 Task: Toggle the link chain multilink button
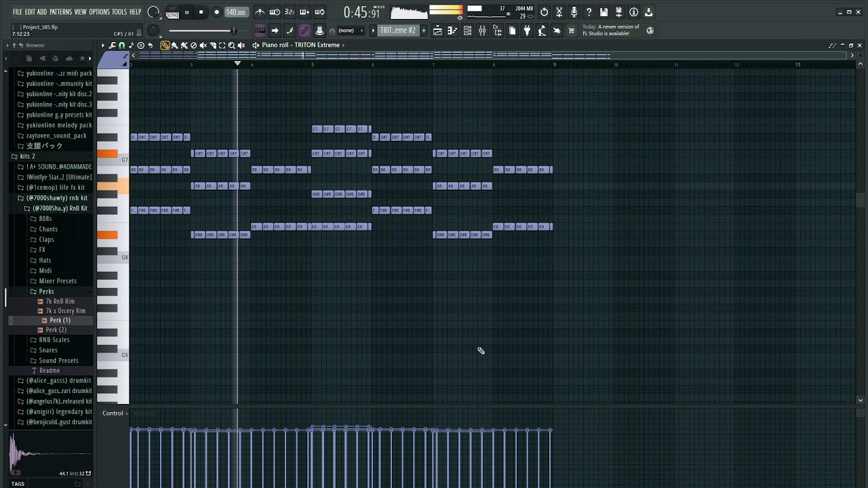pyautogui.click(x=304, y=30)
